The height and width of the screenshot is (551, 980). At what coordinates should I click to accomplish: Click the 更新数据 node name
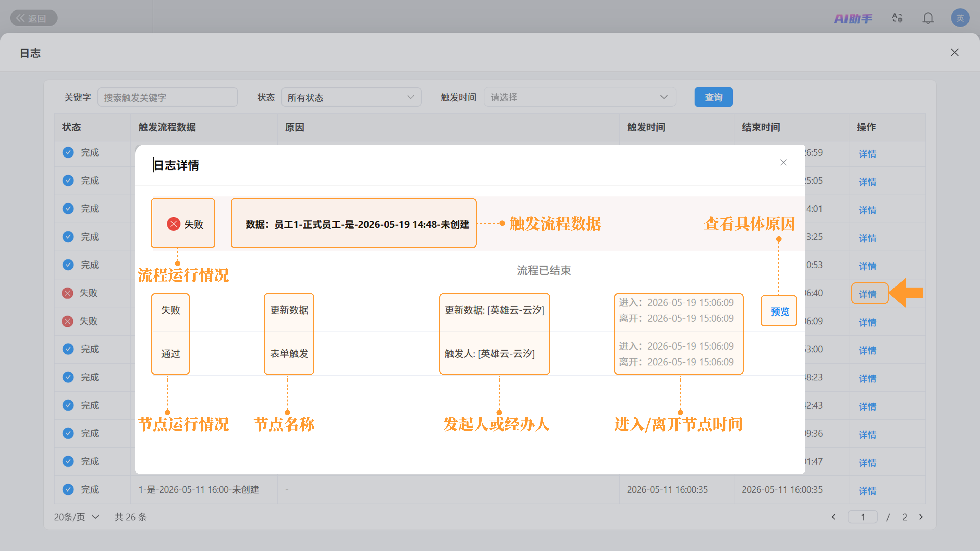pos(289,310)
